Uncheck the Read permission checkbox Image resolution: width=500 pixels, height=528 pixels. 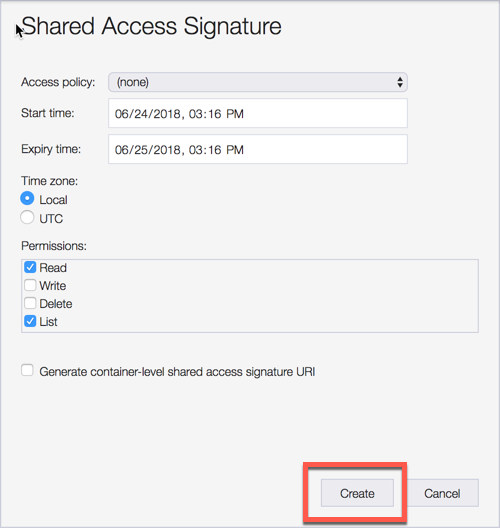click(x=30, y=267)
